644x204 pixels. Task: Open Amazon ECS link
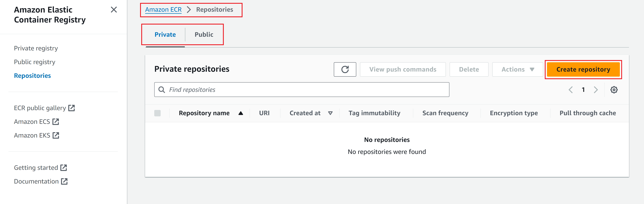(32, 122)
